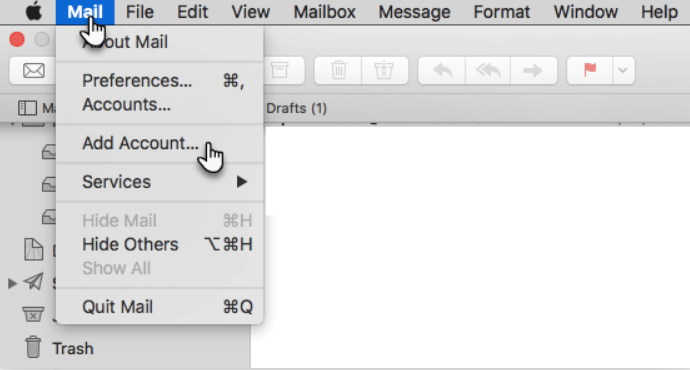Choose Add Account… from the Mail menu
Image resolution: width=690 pixels, height=370 pixels.
160,143
